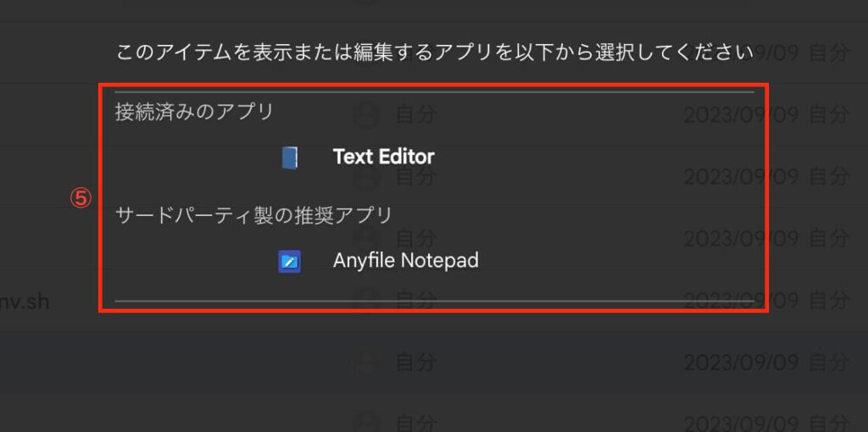Select the file ending in nv.sh
The width and height of the screenshot is (868, 432).
pos(25,302)
